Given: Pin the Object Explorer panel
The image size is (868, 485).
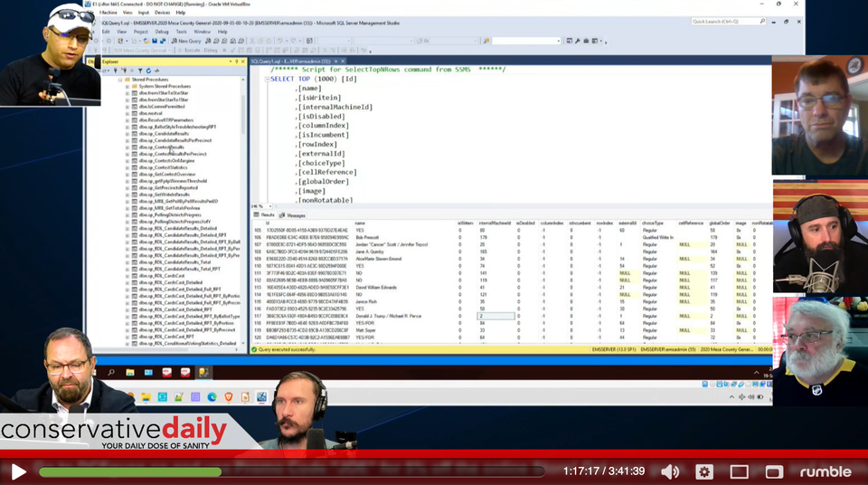Looking at the screenshot, I should (x=236, y=62).
